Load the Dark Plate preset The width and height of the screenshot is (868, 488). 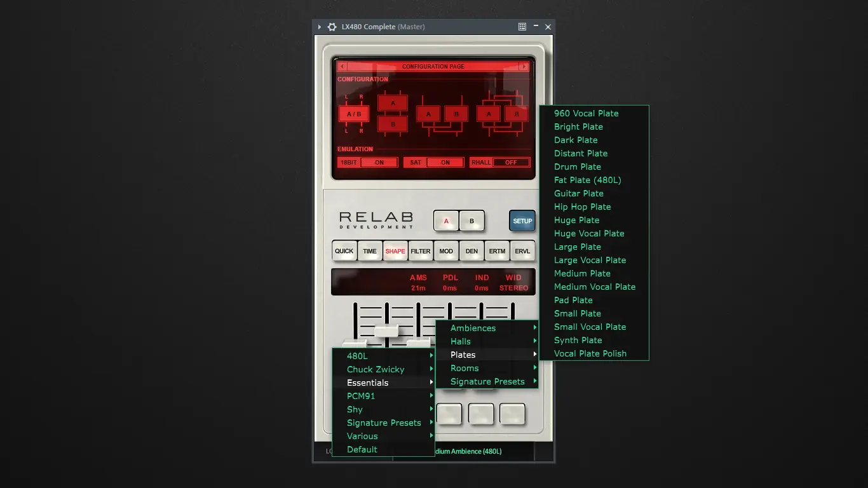click(x=594, y=140)
